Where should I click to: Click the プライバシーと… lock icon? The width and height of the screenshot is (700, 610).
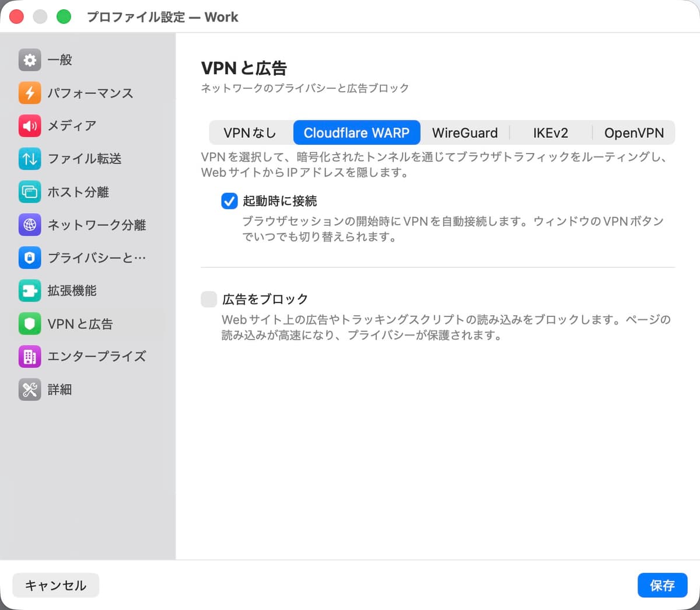pos(30,257)
